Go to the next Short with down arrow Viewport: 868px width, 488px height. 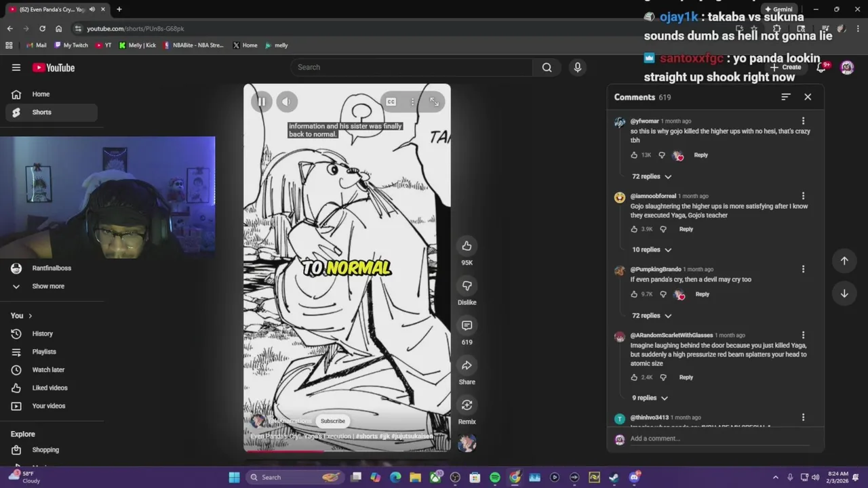[x=844, y=293]
